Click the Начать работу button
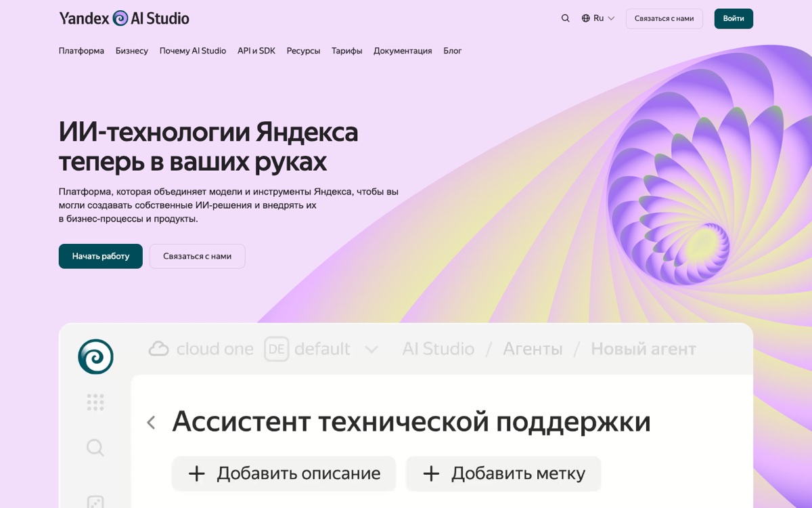This screenshot has height=508, width=812. pyautogui.click(x=101, y=256)
